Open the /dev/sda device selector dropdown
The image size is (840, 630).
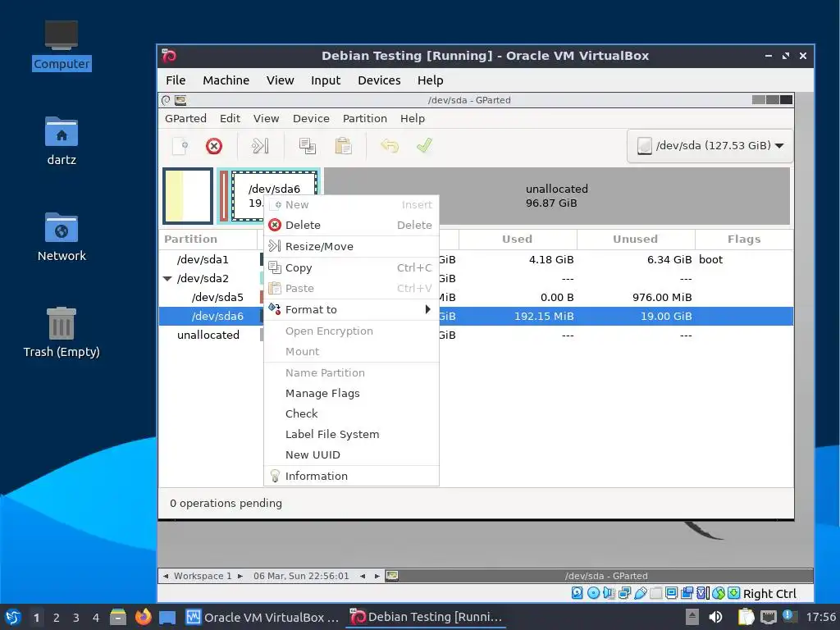pos(710,146)
